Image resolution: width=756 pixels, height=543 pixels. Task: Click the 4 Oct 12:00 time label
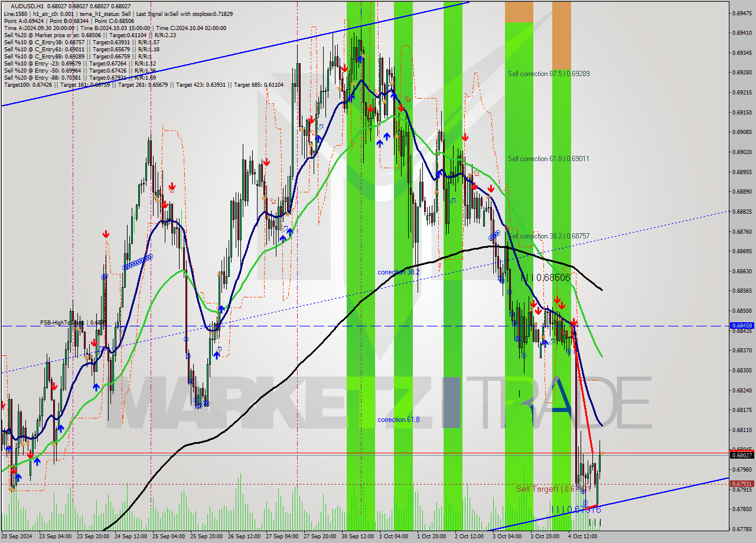(584, 537)
